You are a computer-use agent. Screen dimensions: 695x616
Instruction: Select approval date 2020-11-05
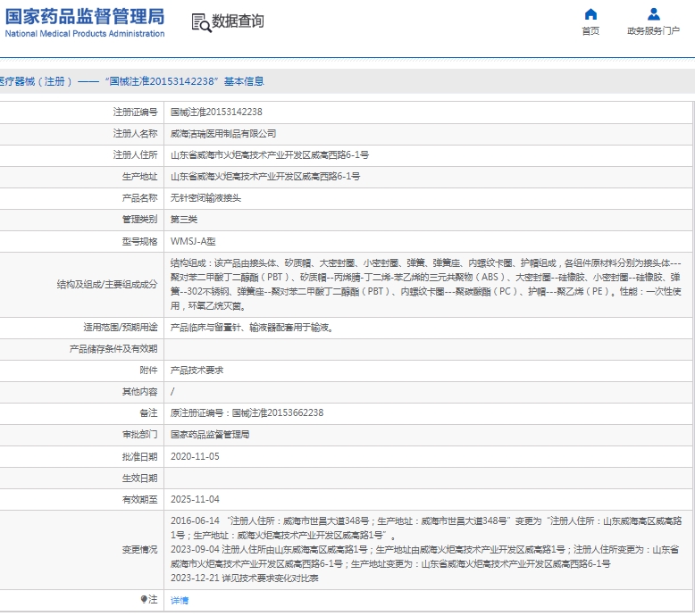tap(195, 456)
